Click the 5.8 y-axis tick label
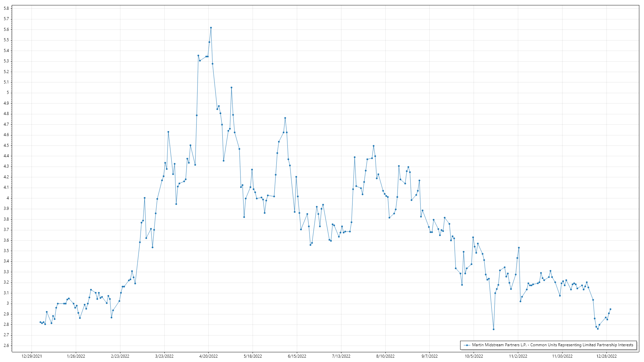644x362 pixels. tap(6, 8)
